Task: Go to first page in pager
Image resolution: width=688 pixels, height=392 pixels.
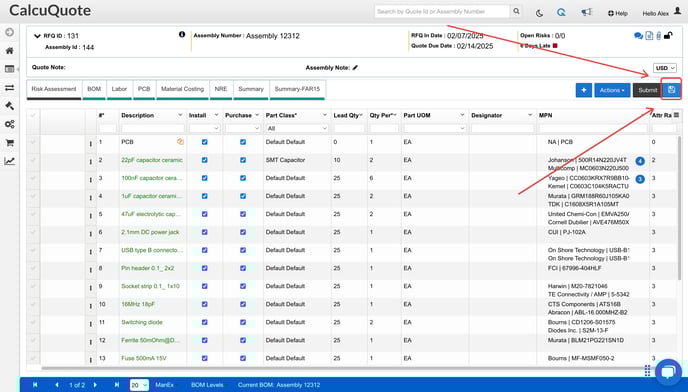Action: coord(35,385)
